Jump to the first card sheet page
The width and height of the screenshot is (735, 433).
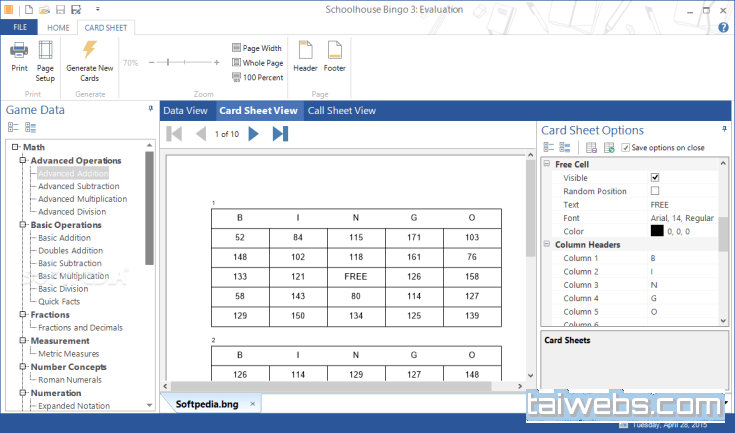(x=174, y=133)
